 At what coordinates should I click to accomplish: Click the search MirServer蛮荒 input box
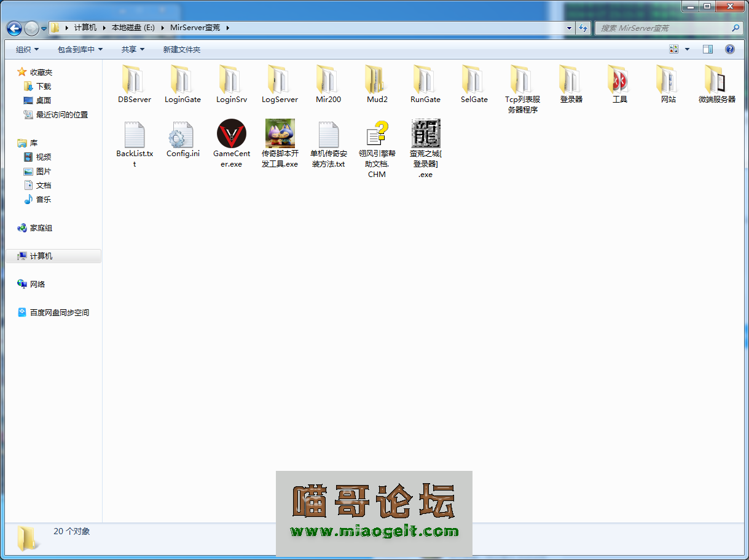click(664, 28)
